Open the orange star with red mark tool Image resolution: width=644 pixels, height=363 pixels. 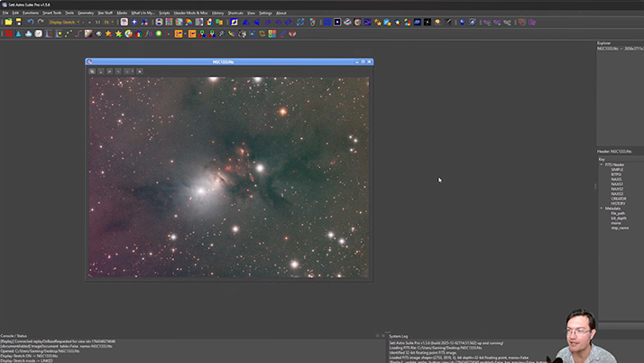108,33
